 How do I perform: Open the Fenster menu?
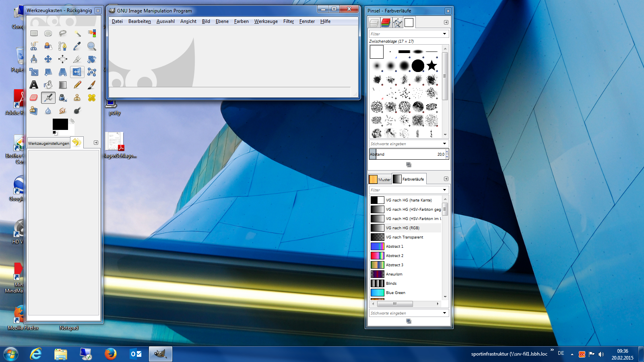tap(307, 21)
